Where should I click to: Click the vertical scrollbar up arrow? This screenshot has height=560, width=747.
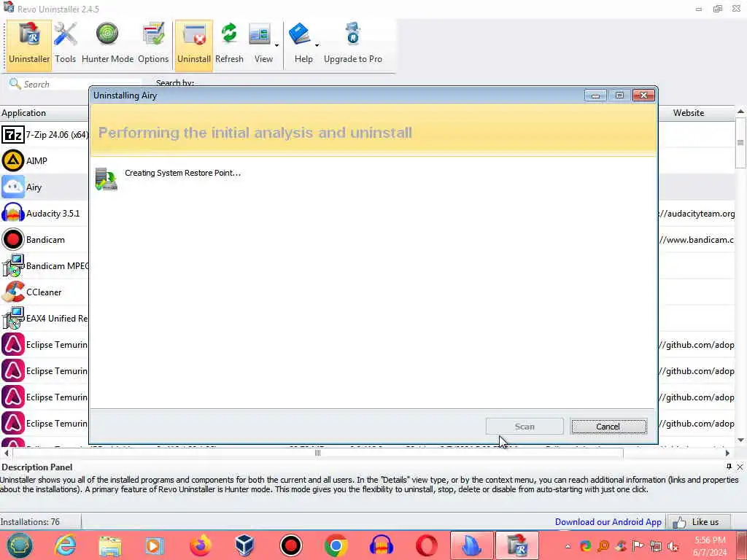pyautogui.click(x=740, y=112)
